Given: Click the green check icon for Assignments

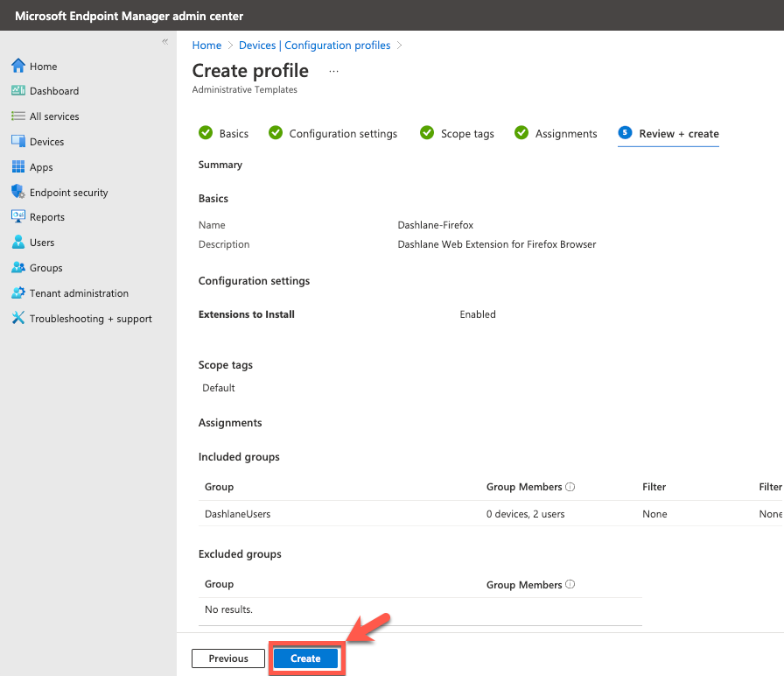Looking at the screenshot, I should pos(521,132).
